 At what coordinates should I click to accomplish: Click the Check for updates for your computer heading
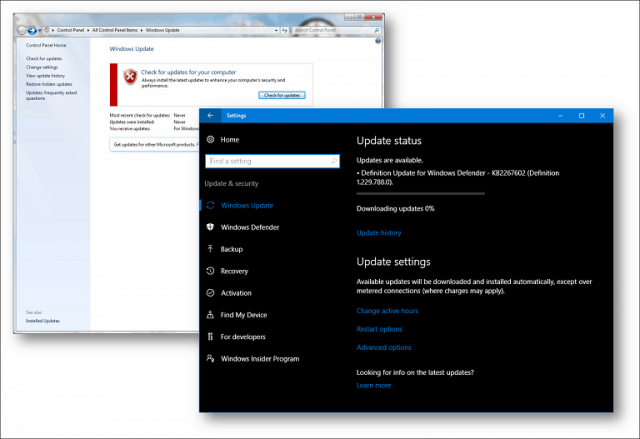(x=189, y=72)
